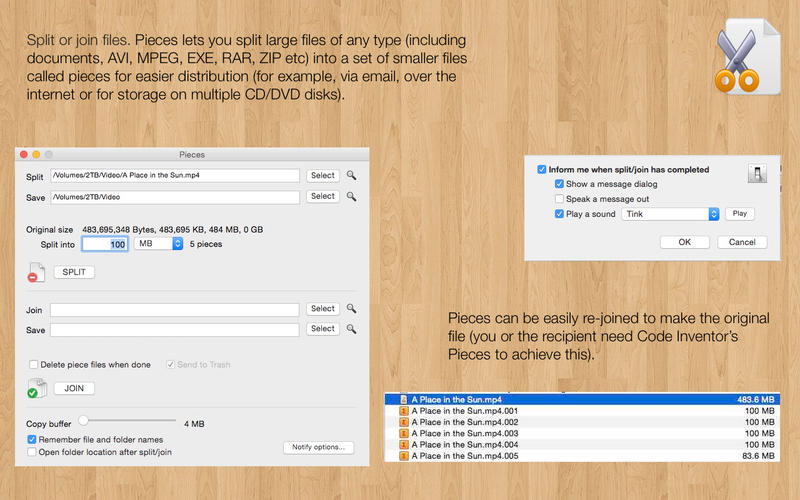Click the Pieces scissors app icon
The image size is (800, 500).
[748, 62]
